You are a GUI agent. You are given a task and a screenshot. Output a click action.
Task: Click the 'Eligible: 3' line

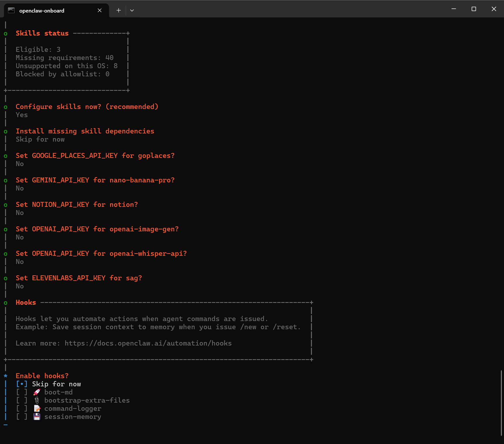[x=38, y=50]
